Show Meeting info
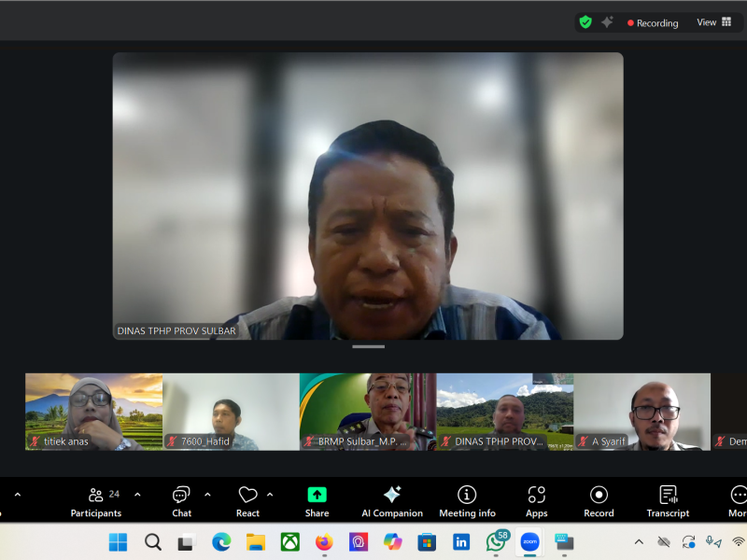The width and height of the screenshot is (747, 560). 467,500
